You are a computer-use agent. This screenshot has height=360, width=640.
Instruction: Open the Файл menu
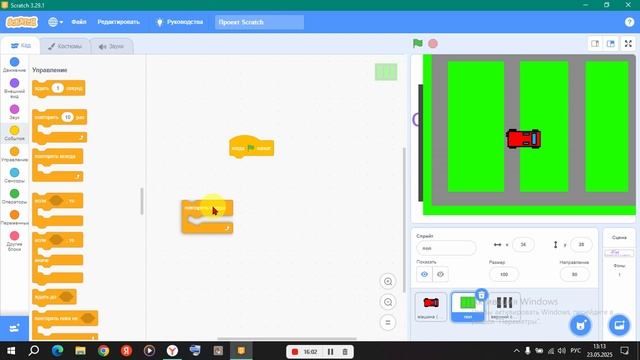79,22
